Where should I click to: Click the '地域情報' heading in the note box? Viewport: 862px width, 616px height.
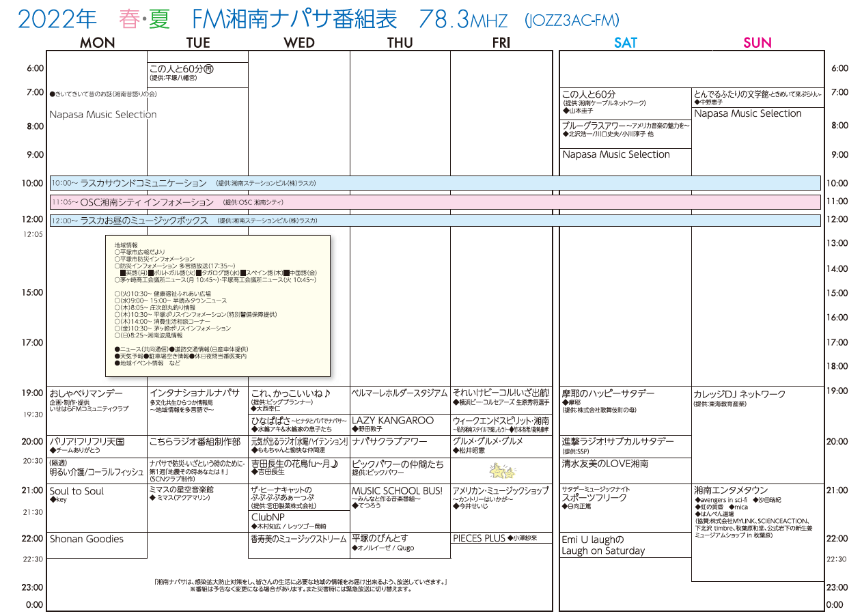126,245
